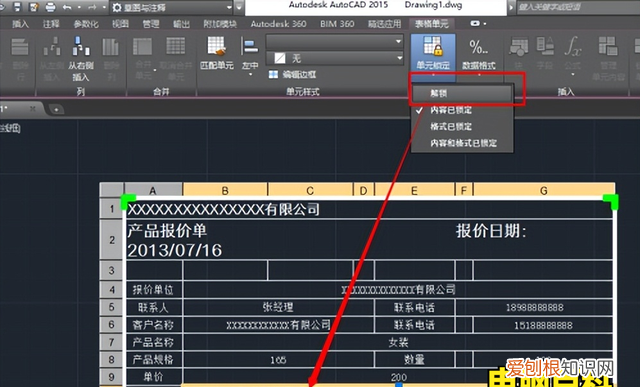This screenshot has width=640, height=387.
Task: Click the 无 background fill color swatch
Action: coord(280,58)
